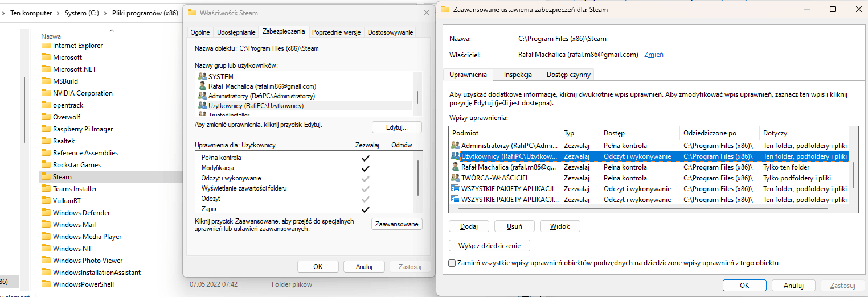Click OK in Właściwości: Steam dialog
The height and width of the screenshot is (297, 868).
click(x=318, y=266)
